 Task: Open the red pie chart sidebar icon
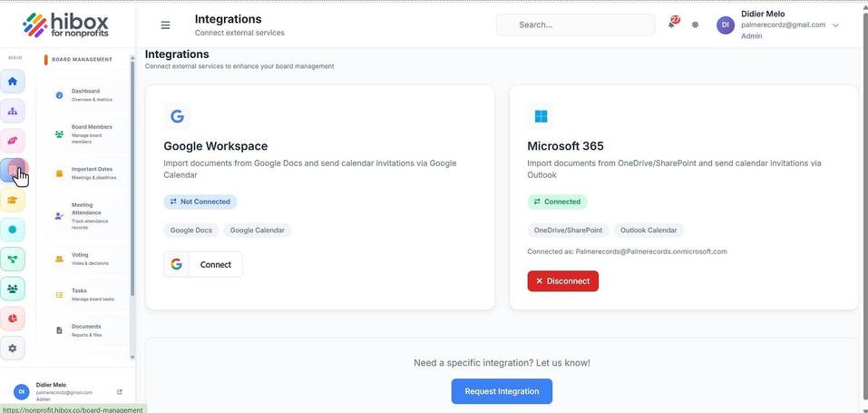pos(12,319)
